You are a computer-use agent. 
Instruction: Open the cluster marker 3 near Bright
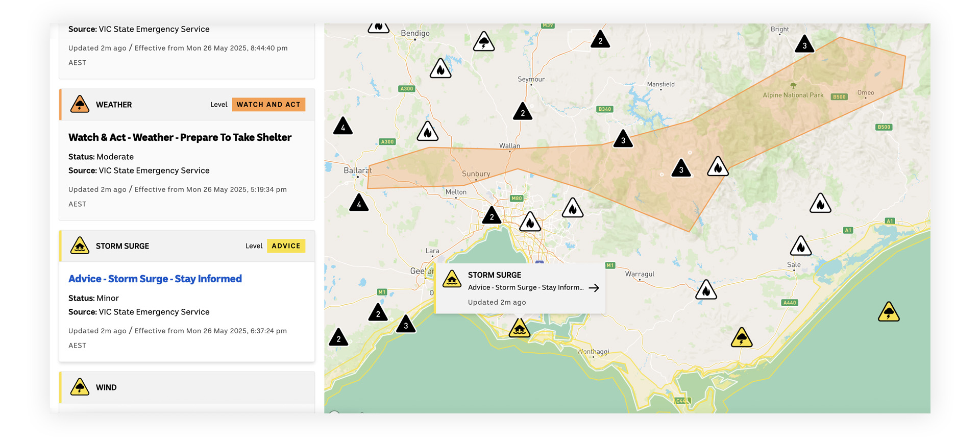[804, 45]
